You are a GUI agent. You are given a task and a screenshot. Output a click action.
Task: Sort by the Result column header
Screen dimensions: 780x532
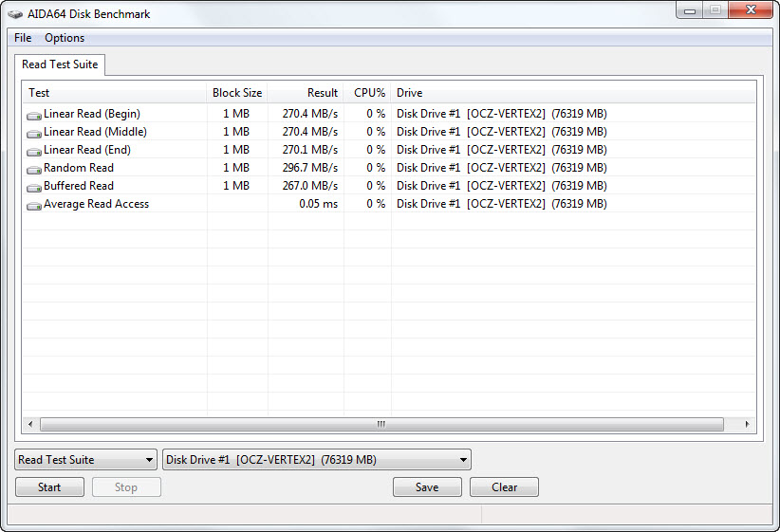[305, 93]
